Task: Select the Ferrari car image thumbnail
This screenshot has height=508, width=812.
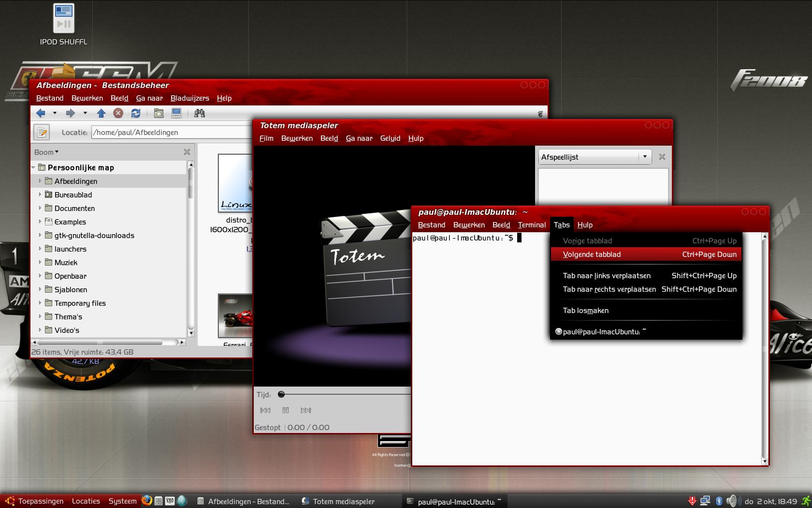Action: pyautogui.click(x=235, y=315)
